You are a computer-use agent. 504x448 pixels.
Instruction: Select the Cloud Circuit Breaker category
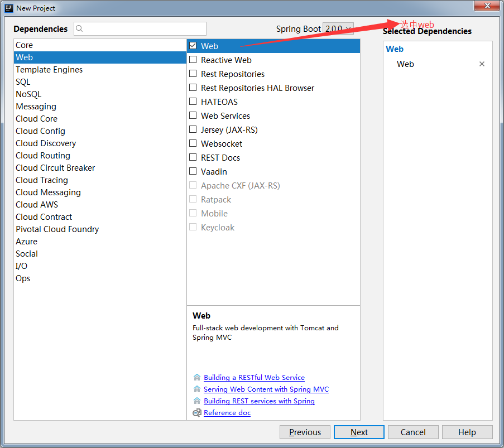(x=100, y=168)
